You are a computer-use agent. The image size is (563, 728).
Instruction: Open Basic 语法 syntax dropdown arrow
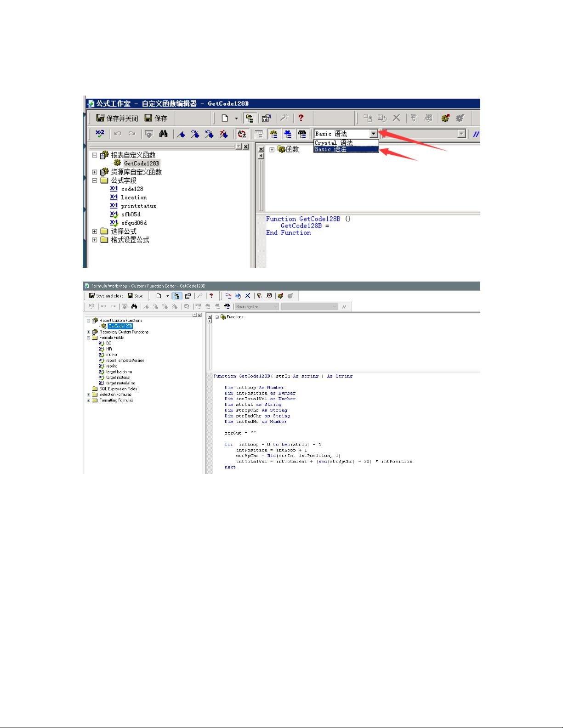pyautogui.click(x=374, y=134)
